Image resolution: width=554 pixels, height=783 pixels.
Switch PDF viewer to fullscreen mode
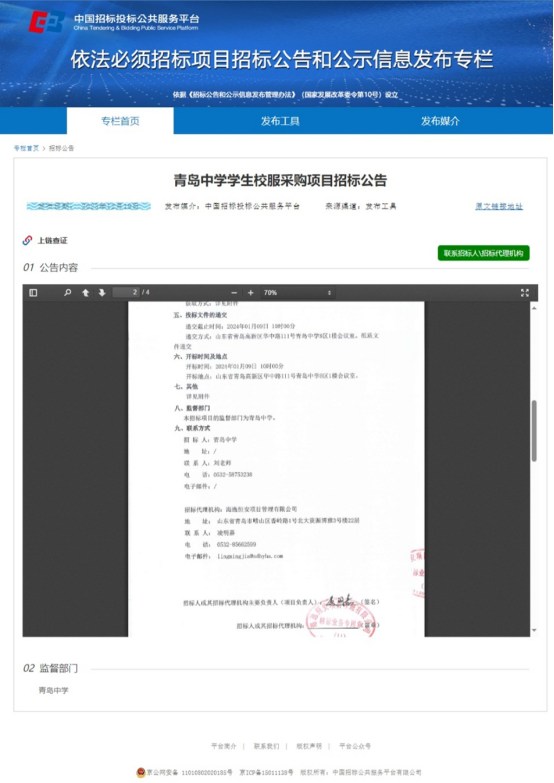[525, 293]
